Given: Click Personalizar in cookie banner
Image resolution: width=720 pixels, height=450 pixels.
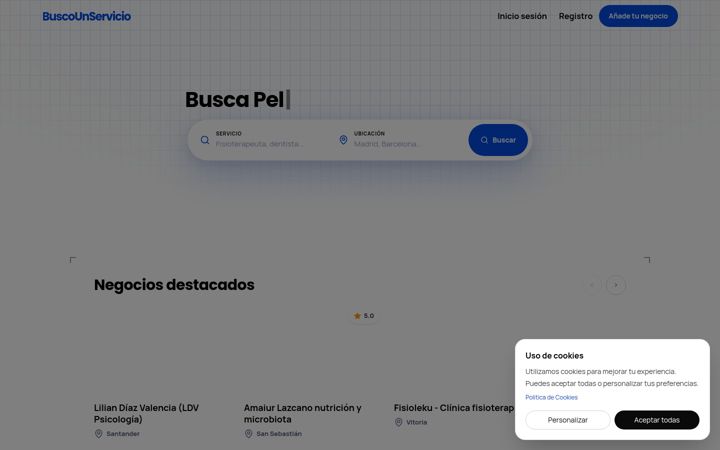Looking at the screenshot, I should point(568,420).
